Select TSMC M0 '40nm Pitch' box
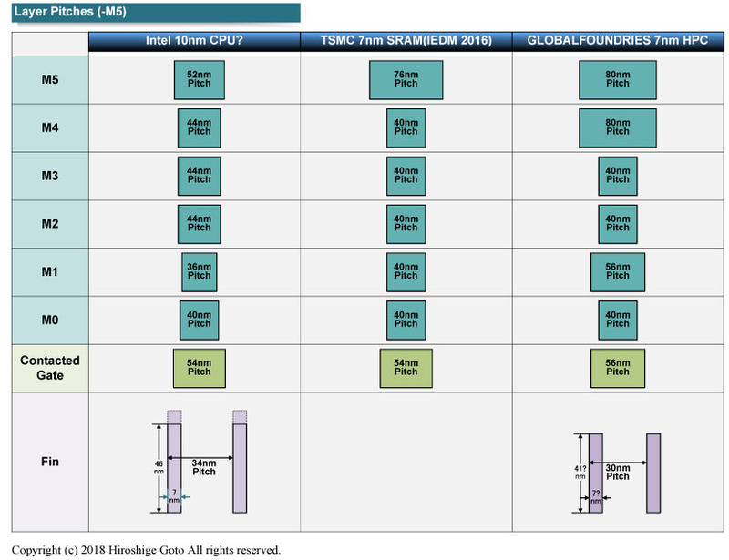729x560 pixels. 406,321
